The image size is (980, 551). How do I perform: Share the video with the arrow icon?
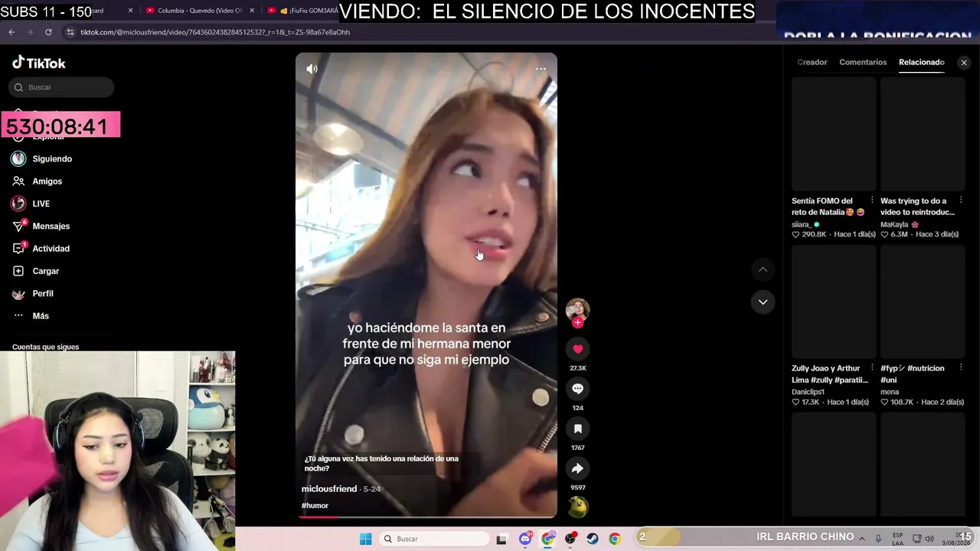[x=577, y=468]
